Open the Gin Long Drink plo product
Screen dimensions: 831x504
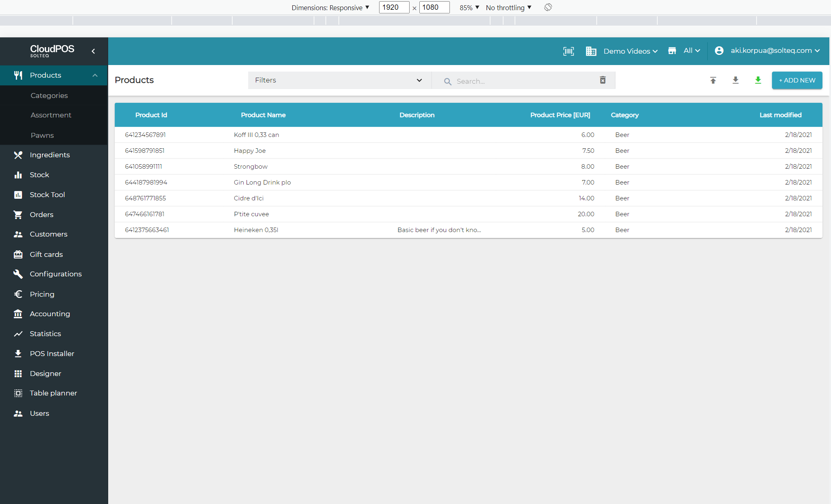click(262, 182)
